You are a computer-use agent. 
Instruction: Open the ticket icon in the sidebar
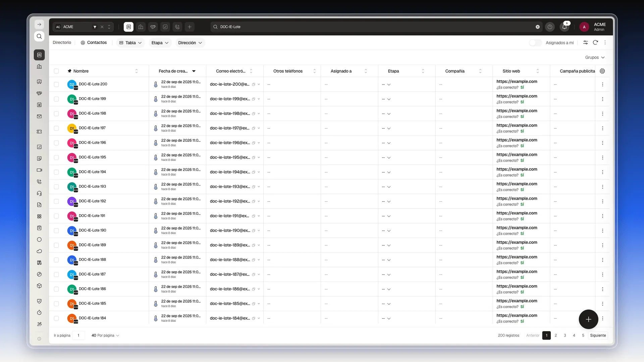[39, 132]
